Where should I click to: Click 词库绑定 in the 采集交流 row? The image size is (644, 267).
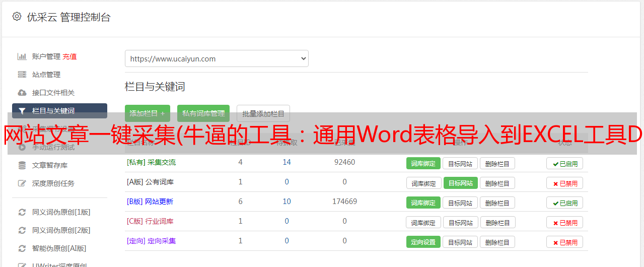click(x=423, y=163)
